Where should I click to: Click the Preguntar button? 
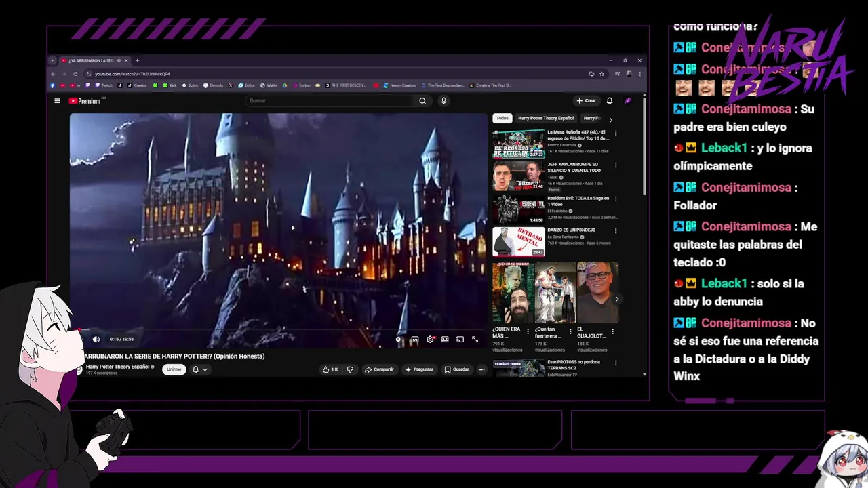(x=419, y=369)
